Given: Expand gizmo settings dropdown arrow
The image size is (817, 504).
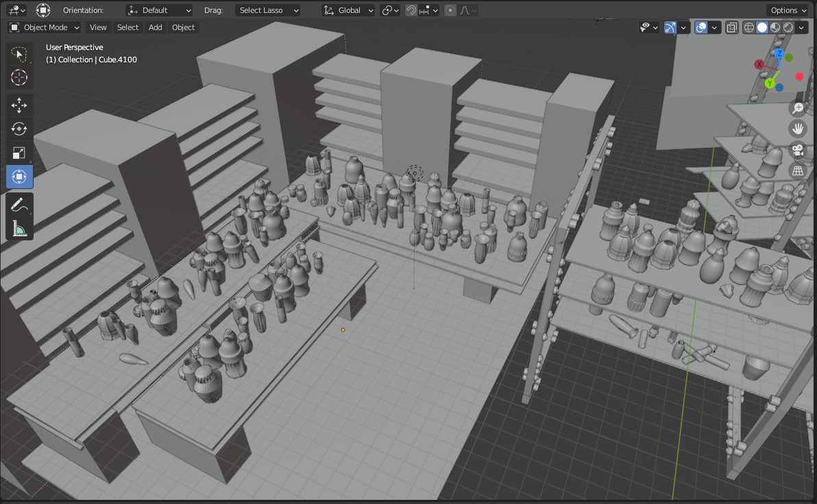Looking at the screenshot, I should [683, 27].
